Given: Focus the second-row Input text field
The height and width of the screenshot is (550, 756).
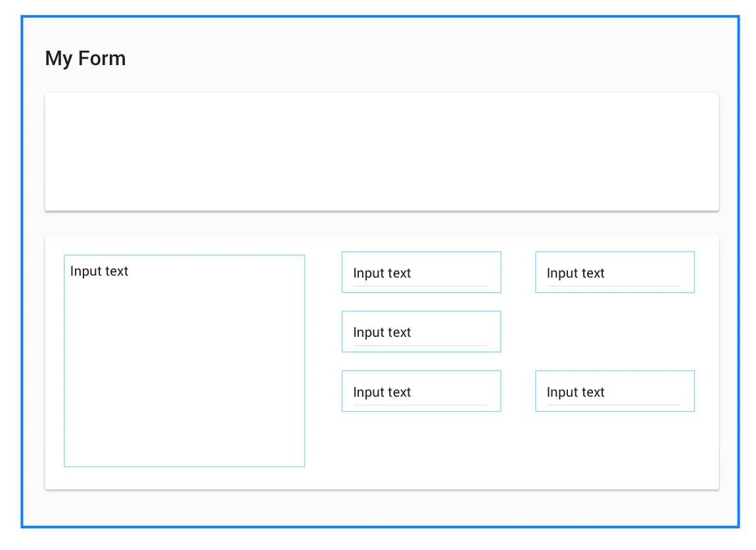Looking at the screenshot, I should point(421,332).
